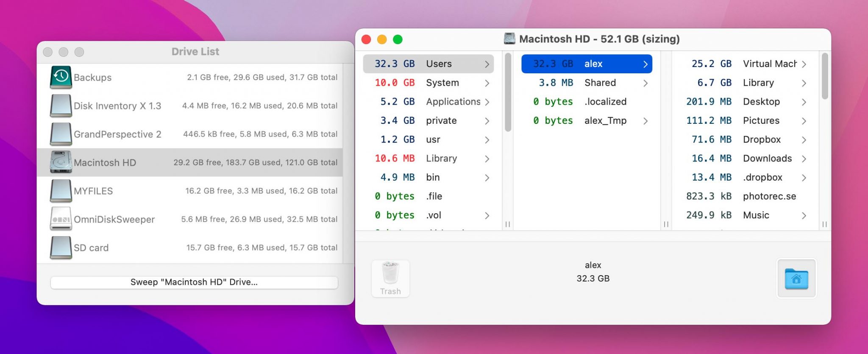Click the Trash button in the sweeper window
Viewport: 868px width, 354px height.
tap(390, 279)
